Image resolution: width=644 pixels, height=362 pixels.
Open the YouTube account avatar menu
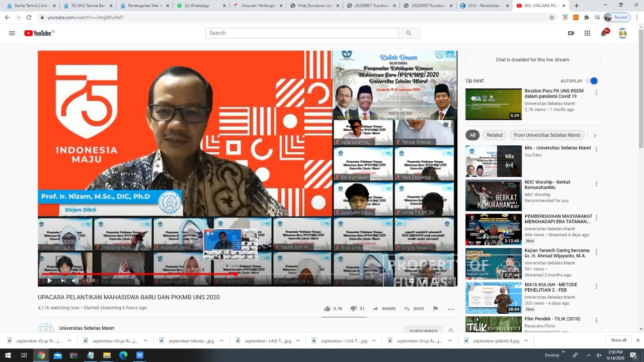coord(623,33)
